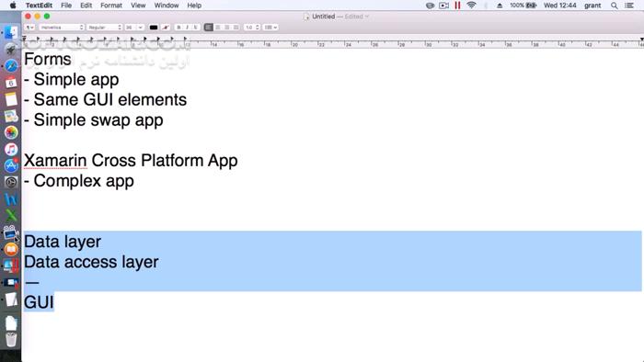This screenshot has width=644, height=362.
Task: Select the align left icon
Action: click(x=209, y=28)
